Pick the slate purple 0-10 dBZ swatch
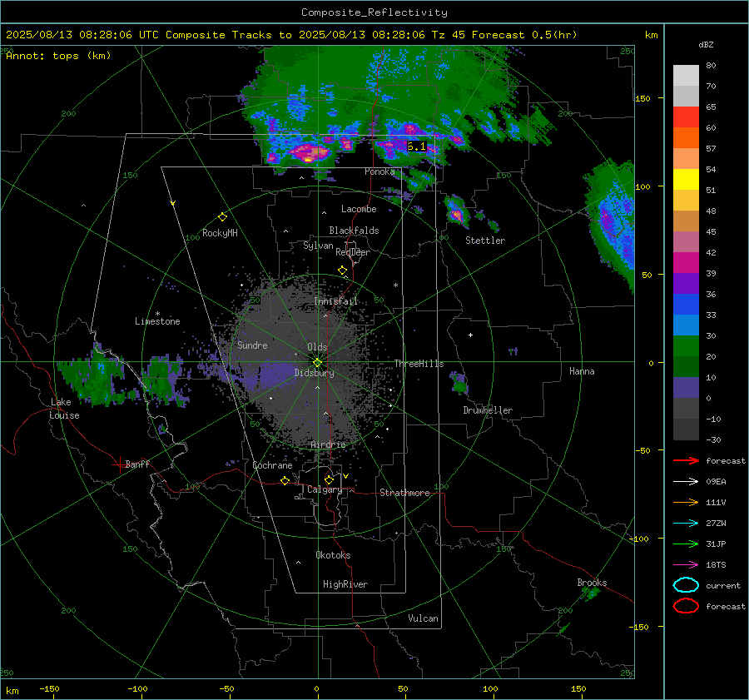749x700 pixels. coord(686,388)
